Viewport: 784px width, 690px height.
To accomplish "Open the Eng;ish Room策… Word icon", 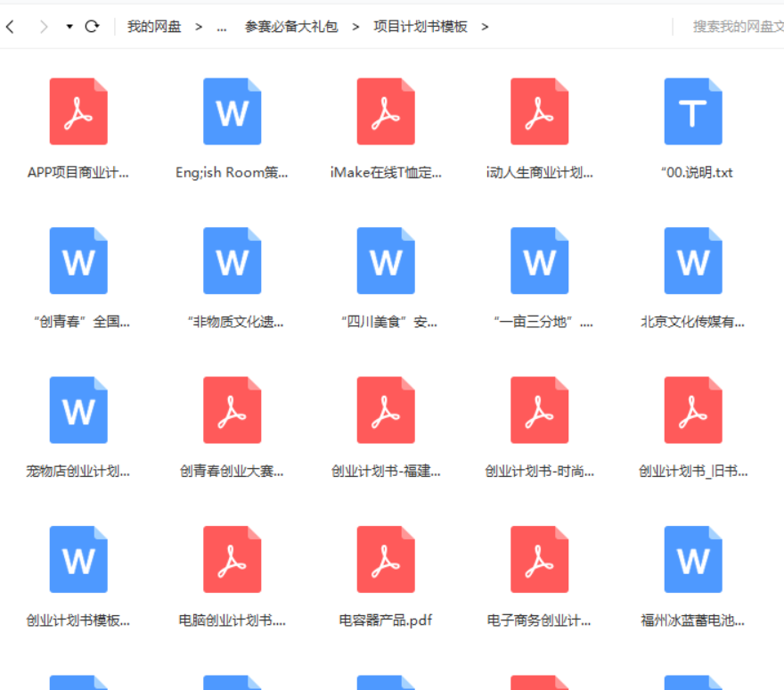I will (232, 111).
